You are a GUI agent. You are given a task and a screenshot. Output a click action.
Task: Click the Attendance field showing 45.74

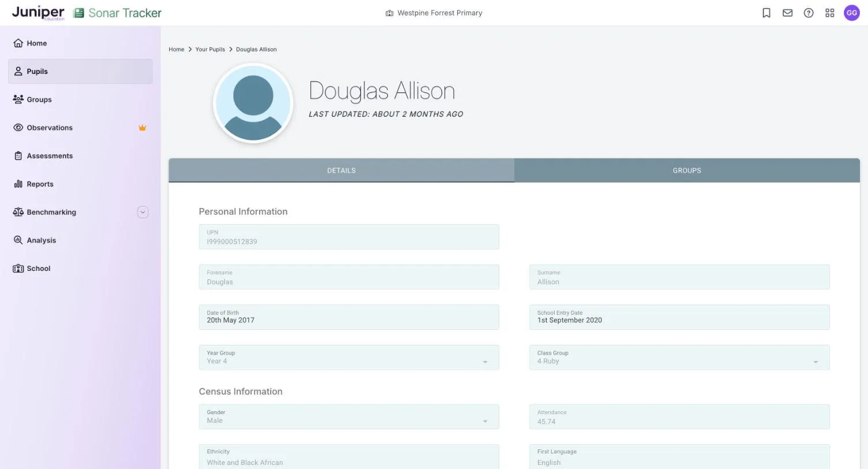[x=679, y=417]
